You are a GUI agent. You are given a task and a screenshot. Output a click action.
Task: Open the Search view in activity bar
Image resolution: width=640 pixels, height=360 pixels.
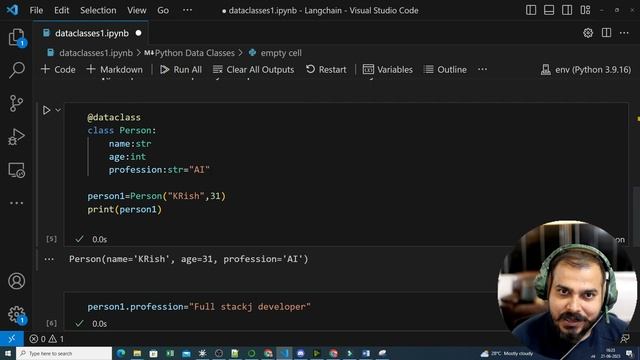(x=16, y=70)
